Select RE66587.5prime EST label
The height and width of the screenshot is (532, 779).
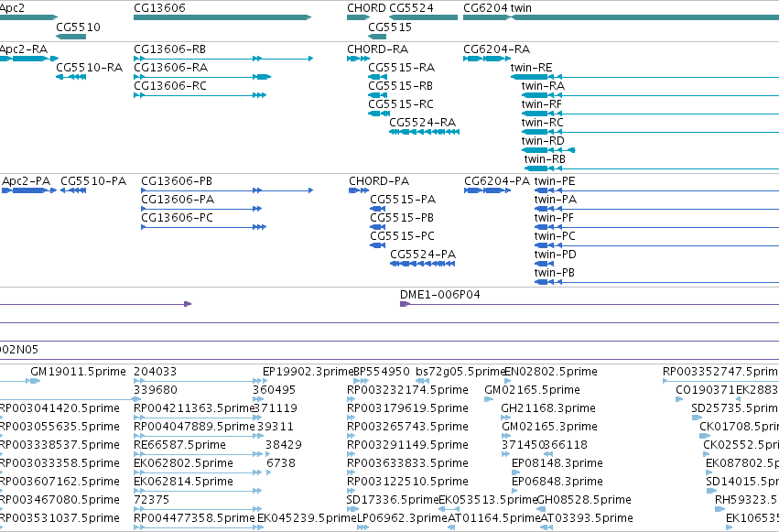point(179,446)
